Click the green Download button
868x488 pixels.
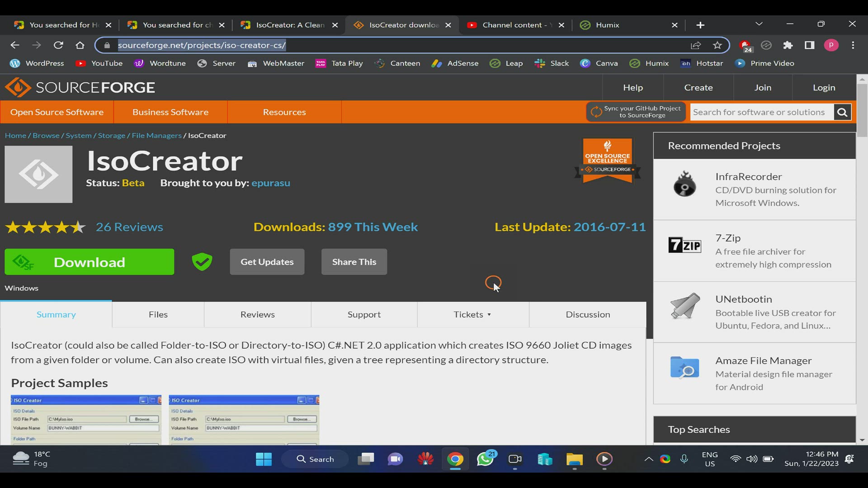tap(89, 262)
